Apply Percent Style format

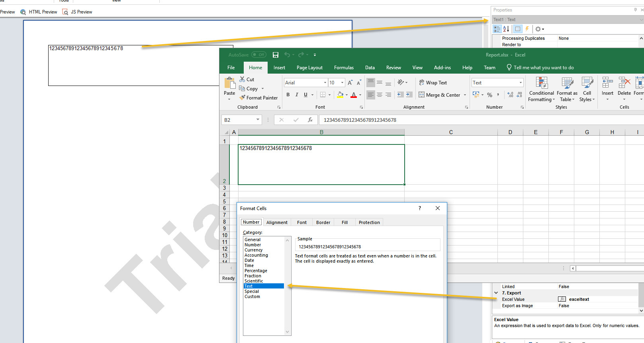tap(490, 95)
